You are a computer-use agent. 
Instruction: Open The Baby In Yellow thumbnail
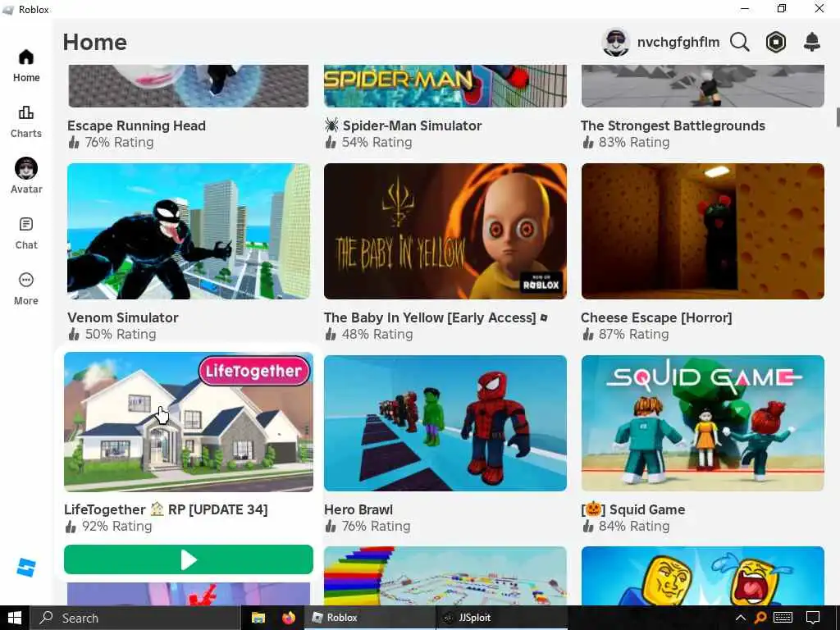point(445,231)
